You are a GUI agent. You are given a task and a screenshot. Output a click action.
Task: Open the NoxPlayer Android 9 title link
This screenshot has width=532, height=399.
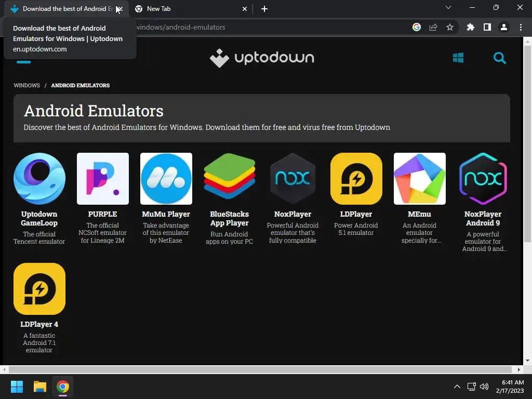pyautogui.click(x=483, y=219)
